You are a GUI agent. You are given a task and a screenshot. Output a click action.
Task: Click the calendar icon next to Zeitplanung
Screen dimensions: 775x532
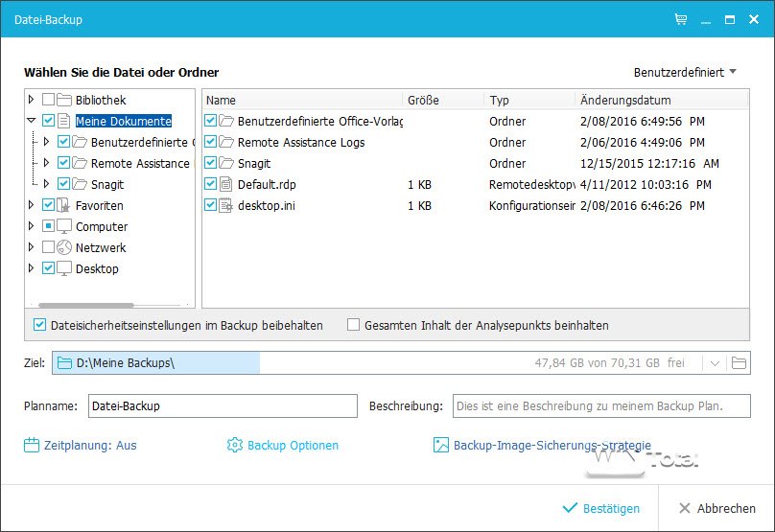pyautogui.click(x=32, y=445)
